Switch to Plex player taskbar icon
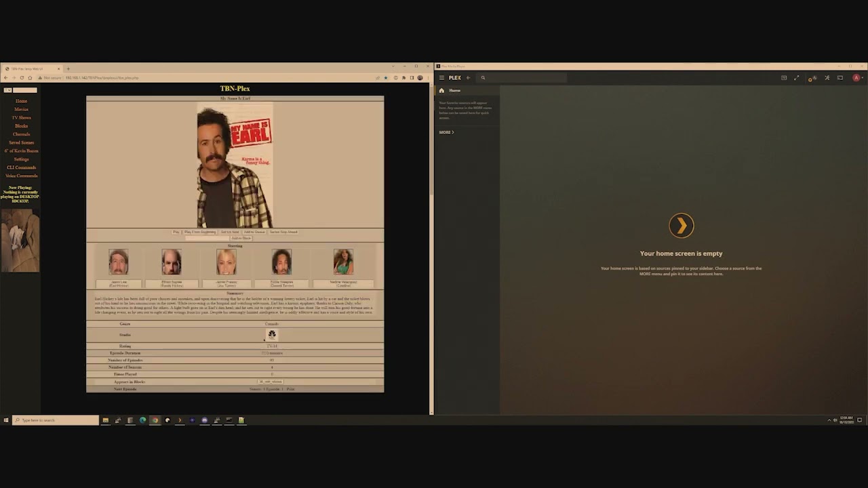868x488 pixels. coord(180,420)
